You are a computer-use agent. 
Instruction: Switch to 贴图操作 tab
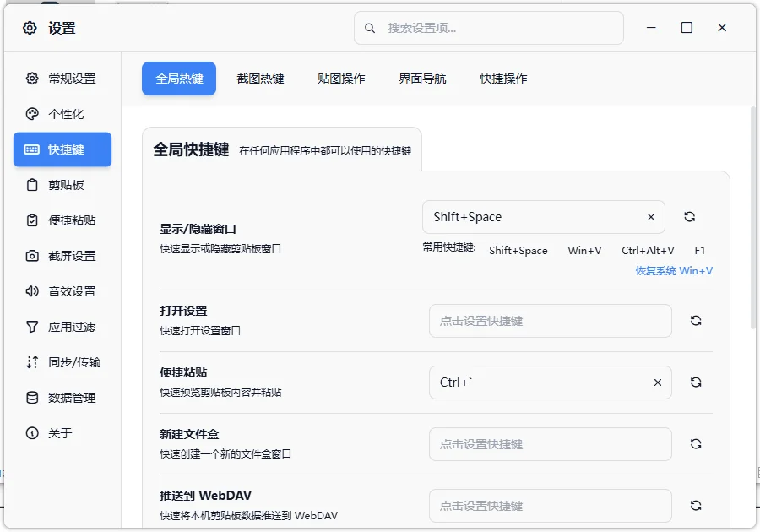(341, 79)
